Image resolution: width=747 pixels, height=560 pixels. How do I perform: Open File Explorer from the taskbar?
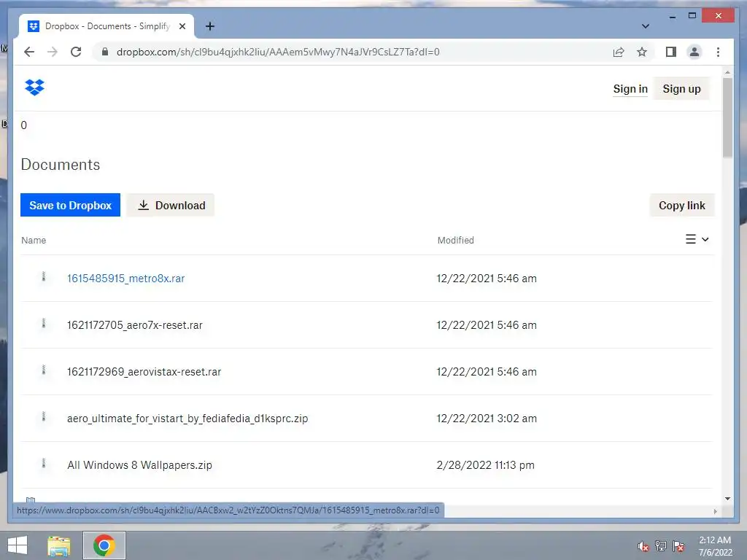pos(59,545)
